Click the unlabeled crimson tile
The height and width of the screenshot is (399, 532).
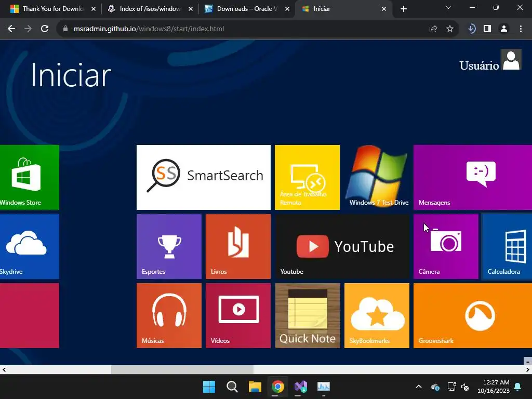(x=30, y=315)
